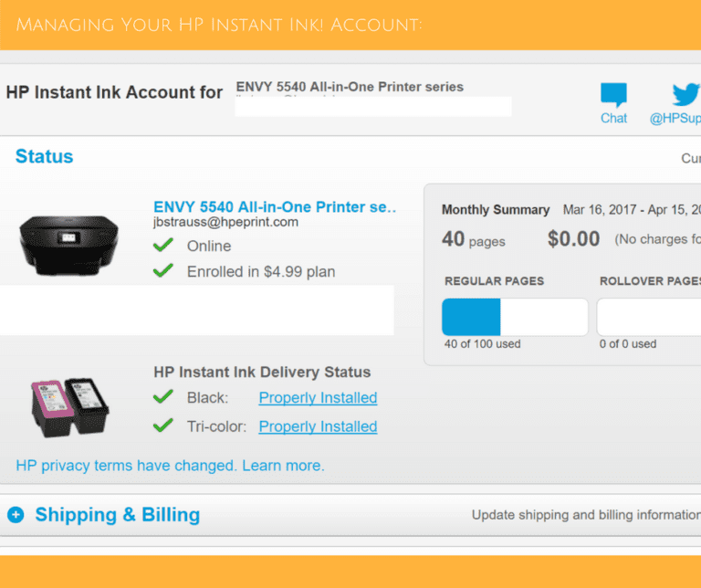This screenshot has width=701, height=588.
Task: Click the green checkmark next to Black
Action: [x=163, y=397]
